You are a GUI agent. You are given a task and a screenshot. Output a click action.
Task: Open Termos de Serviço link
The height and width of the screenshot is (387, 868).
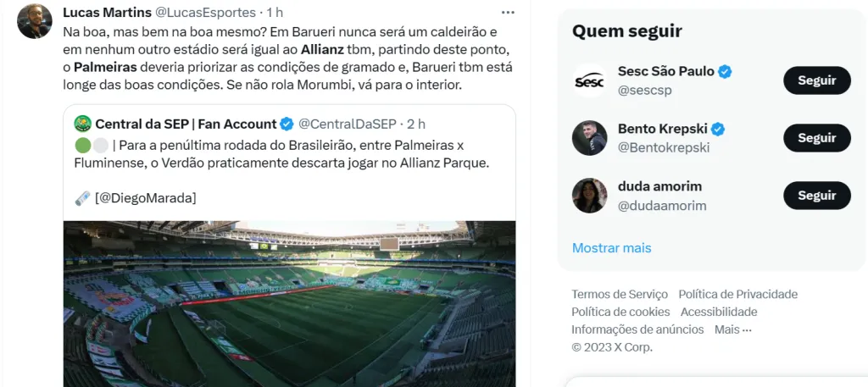pyautogui.click(x=620, y=294)
